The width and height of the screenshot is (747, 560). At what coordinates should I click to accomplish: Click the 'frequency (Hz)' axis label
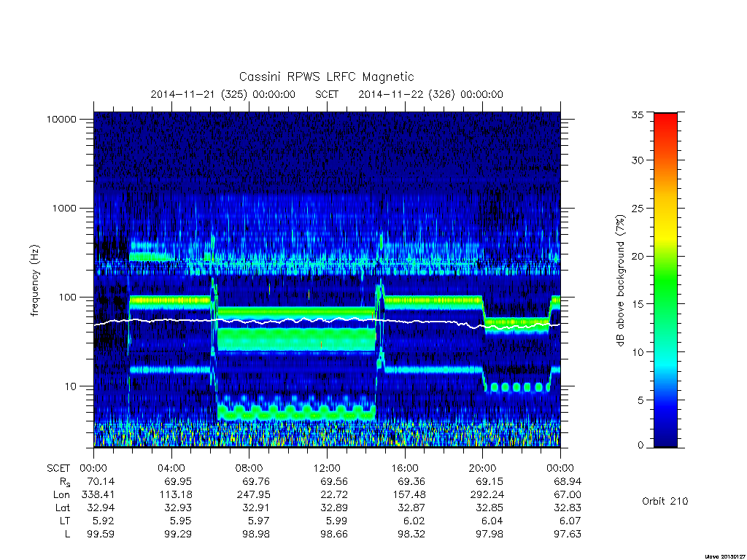coord(35,281)
